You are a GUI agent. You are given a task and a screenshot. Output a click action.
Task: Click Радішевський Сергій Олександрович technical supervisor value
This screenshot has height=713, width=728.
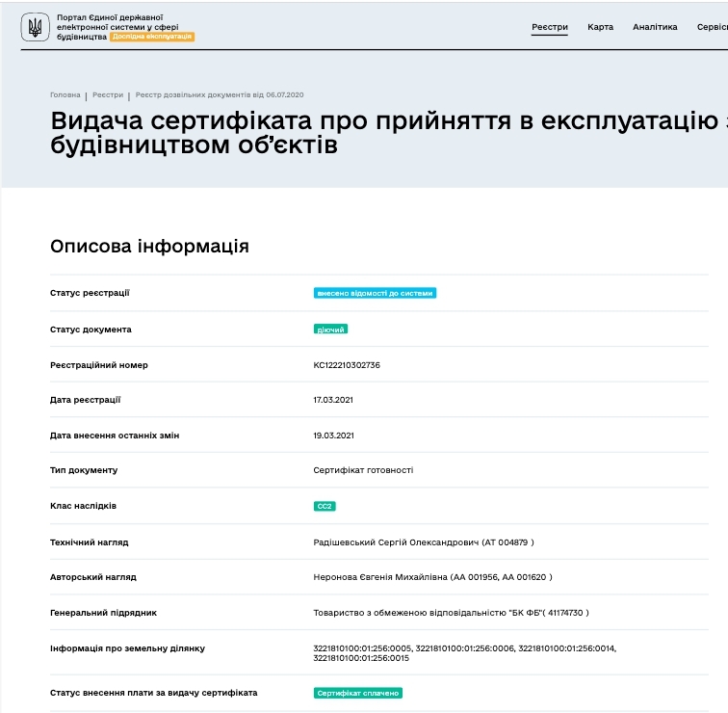pos(424,542)
